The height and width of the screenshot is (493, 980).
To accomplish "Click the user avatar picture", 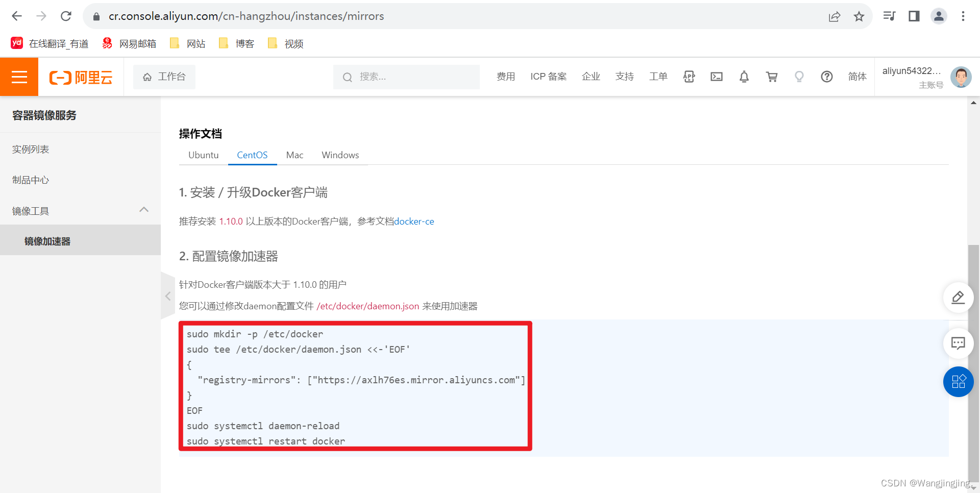I will (961, 77).
